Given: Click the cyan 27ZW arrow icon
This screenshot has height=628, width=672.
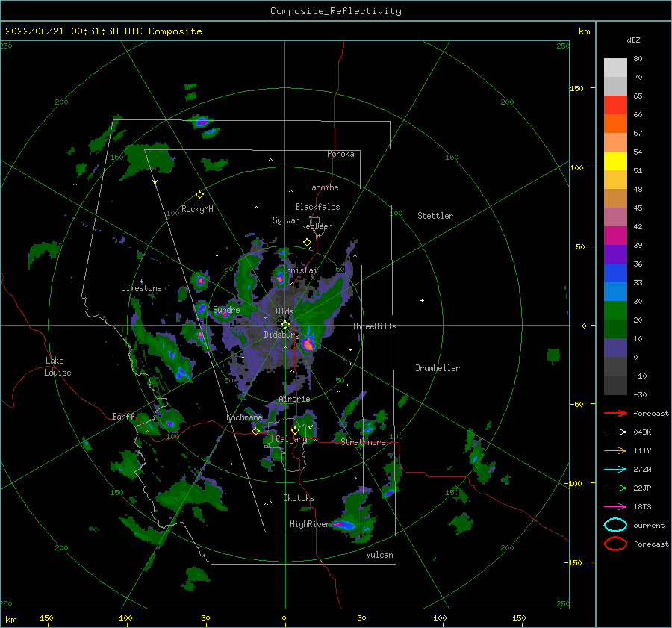Looking at the screenshot, I should (615, 470).
